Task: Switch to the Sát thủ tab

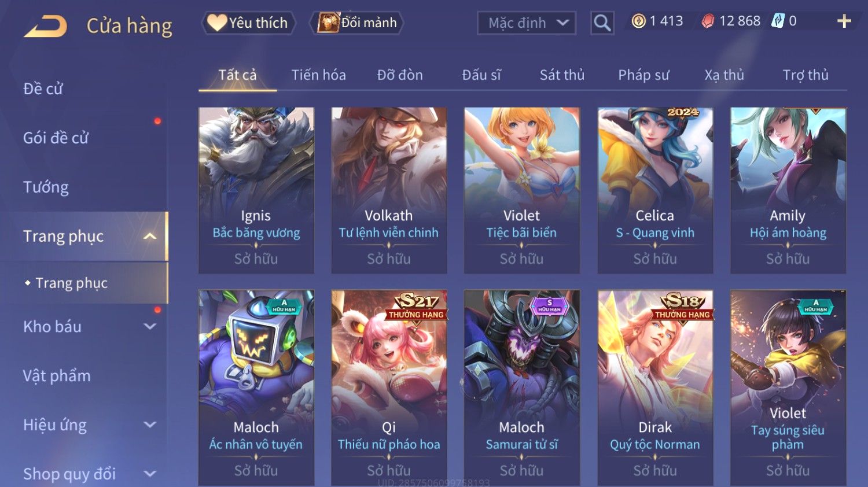Action: 562,75
